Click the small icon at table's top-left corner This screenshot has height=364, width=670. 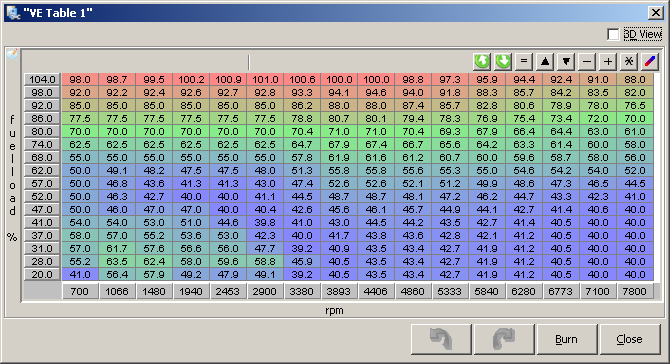12,54
